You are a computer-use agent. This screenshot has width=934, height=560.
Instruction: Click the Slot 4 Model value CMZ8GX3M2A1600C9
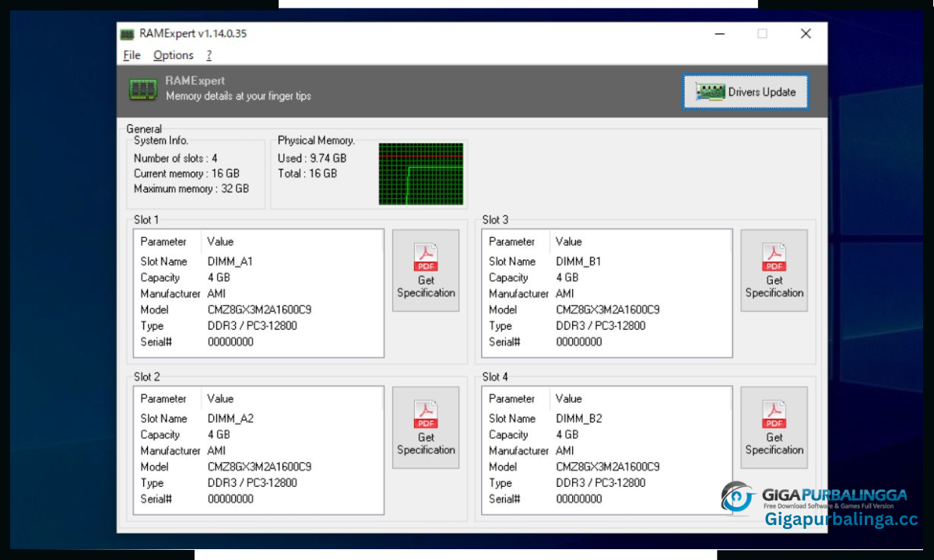[x=608, y=467]
